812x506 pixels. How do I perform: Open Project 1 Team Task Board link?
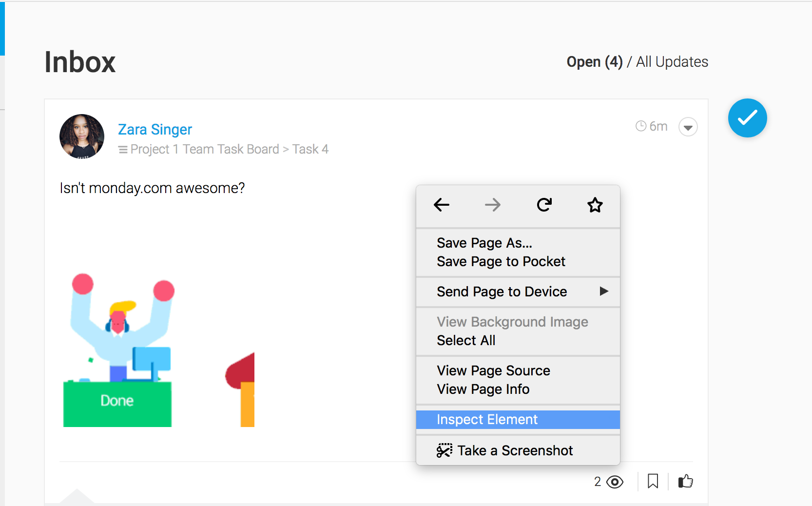click(x=205, y=149)
